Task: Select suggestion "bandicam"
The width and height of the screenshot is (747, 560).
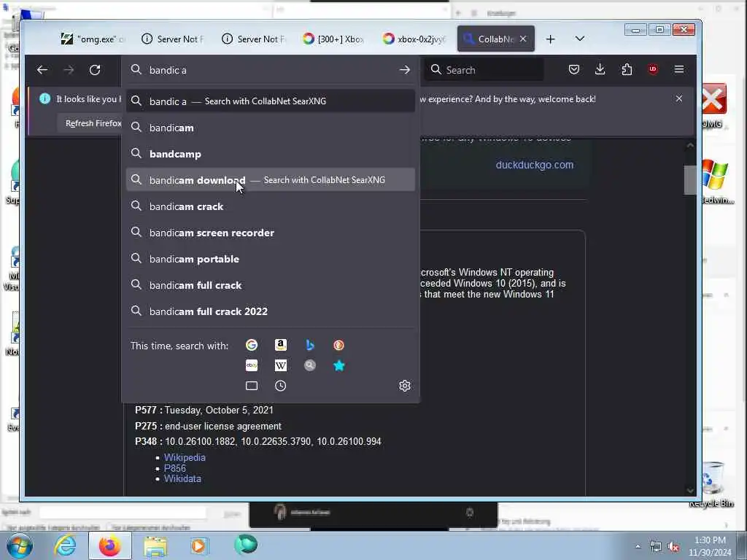Action: (x=271, y=128)
